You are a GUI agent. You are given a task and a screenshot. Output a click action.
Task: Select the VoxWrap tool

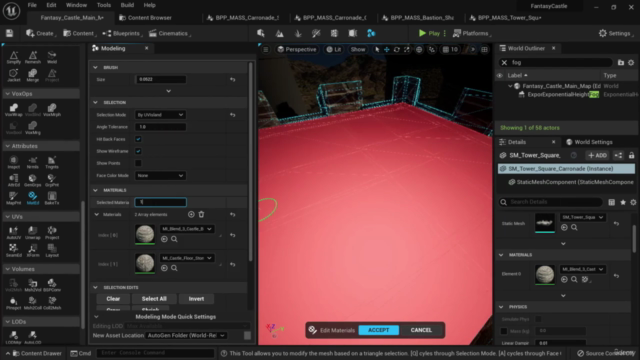coord(13,110)
